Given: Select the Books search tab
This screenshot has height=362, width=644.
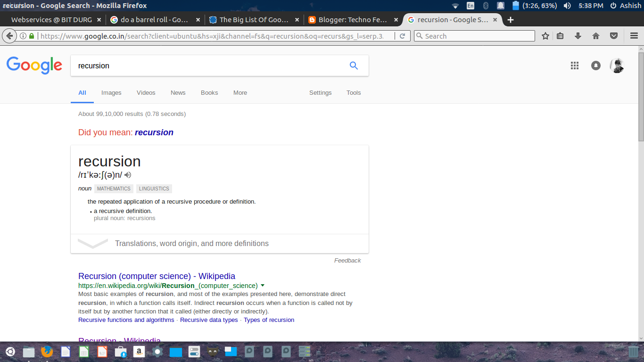Looking at the screenshot, I should (209, 93).
